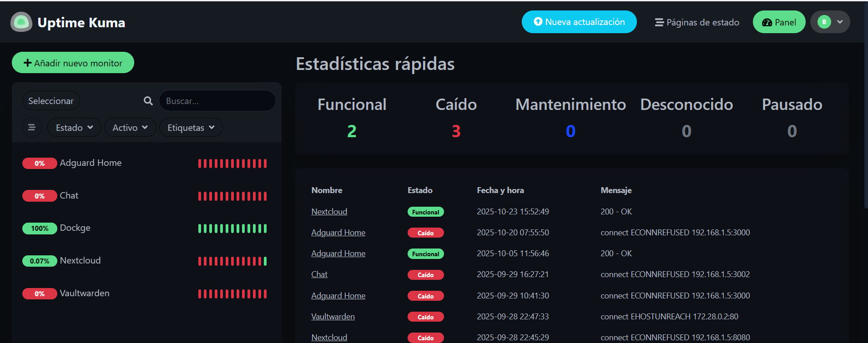
Task: Click the Seleccionar button
Action: (x=51, y=101)
